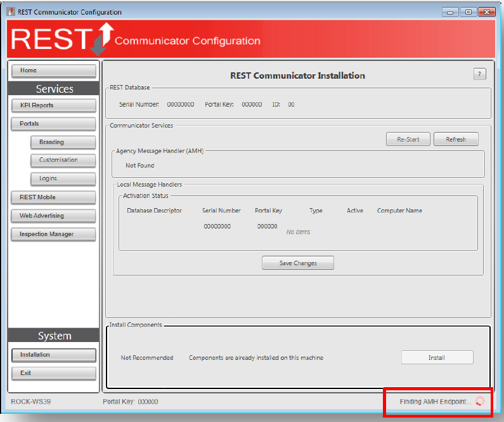Select the Installation system page

click(54, 355)
